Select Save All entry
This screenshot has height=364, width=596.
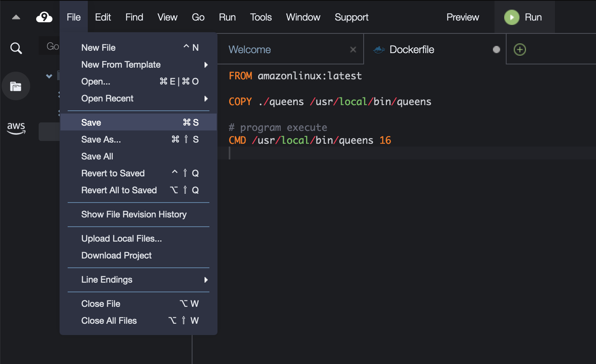[x=139, y=156]
